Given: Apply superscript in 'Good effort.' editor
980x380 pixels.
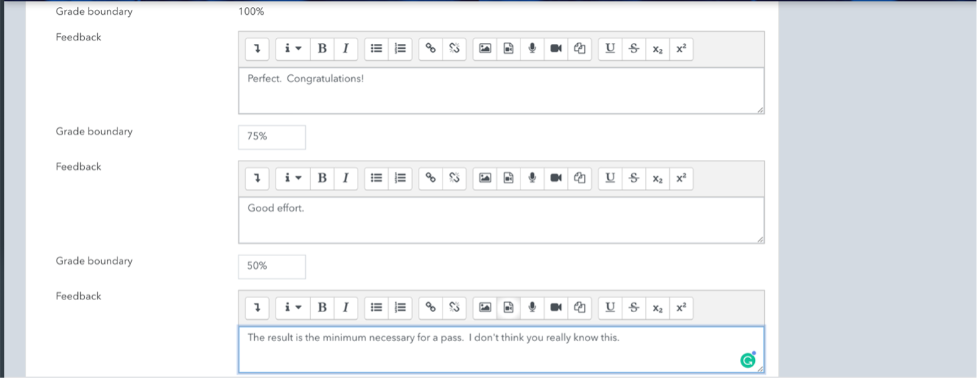Looking at the screenshot, I should pos(681,178).
